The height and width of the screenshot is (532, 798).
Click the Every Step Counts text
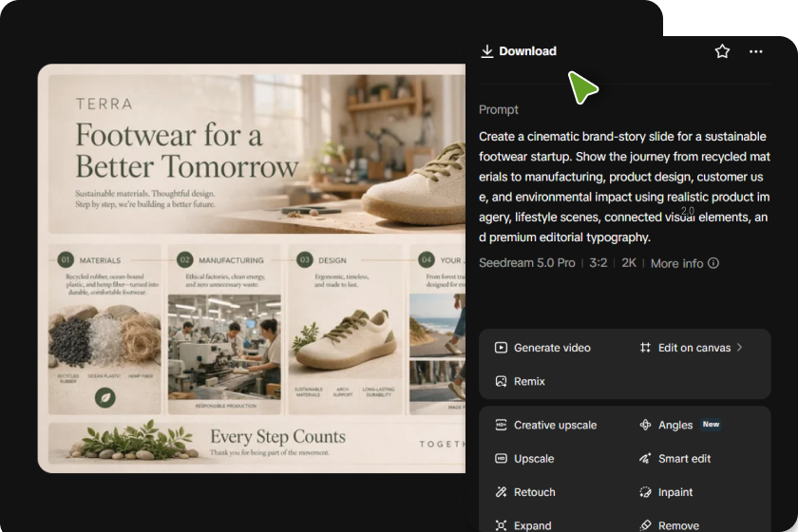[x=277, y=437]
